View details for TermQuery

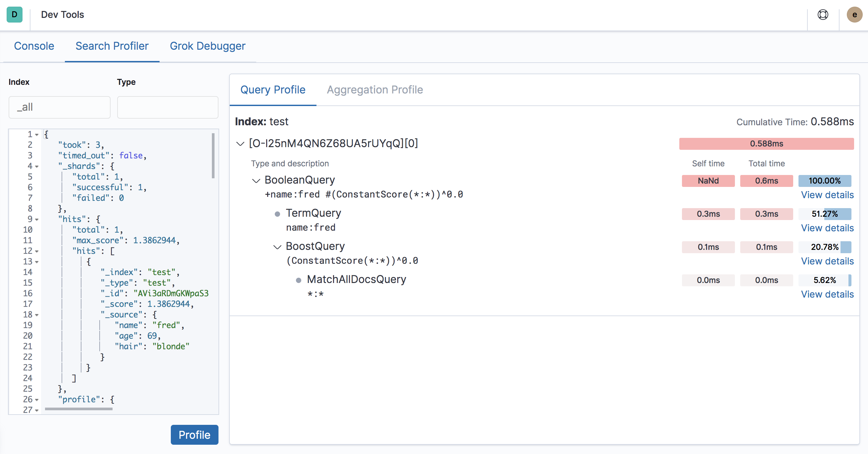click(827, 228)
